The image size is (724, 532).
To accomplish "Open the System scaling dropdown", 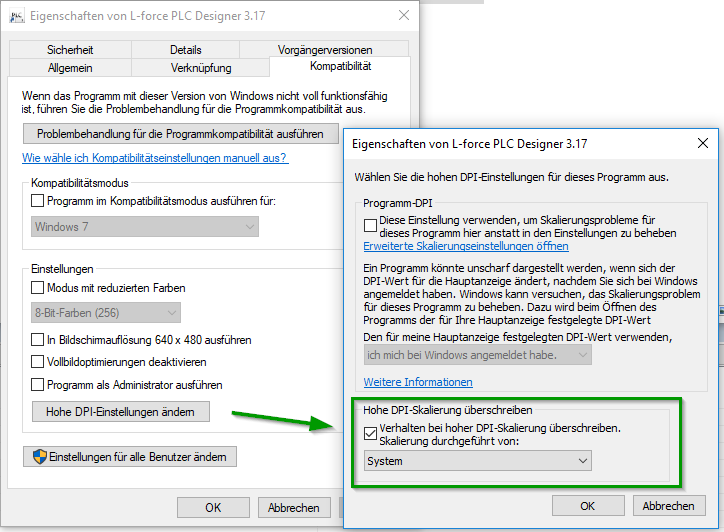I will point(476,460).
